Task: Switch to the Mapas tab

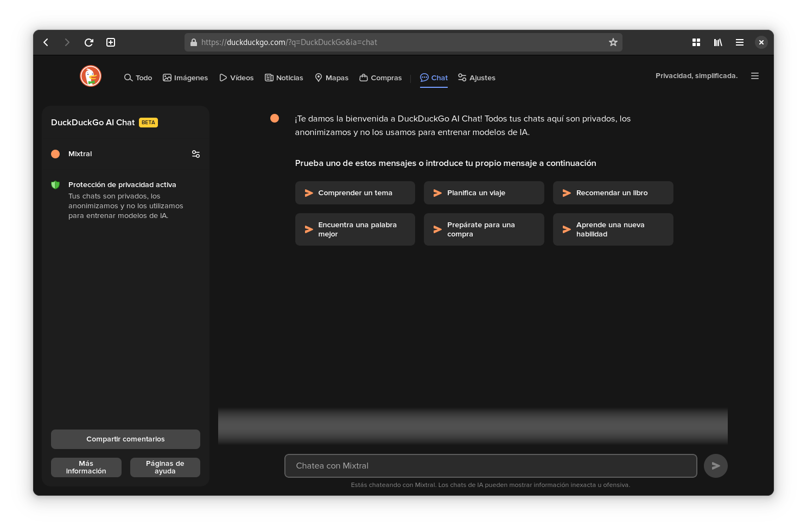Action: 332,78
